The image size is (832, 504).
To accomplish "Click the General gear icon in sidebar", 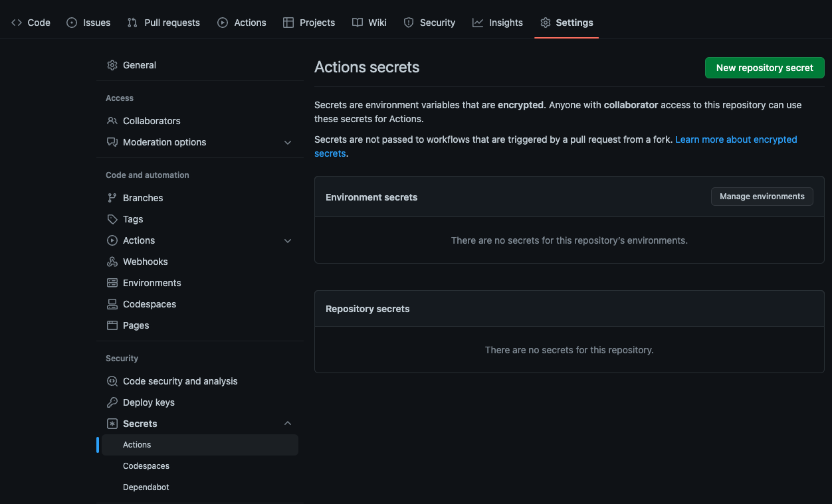I will click(x=112, y=65).
